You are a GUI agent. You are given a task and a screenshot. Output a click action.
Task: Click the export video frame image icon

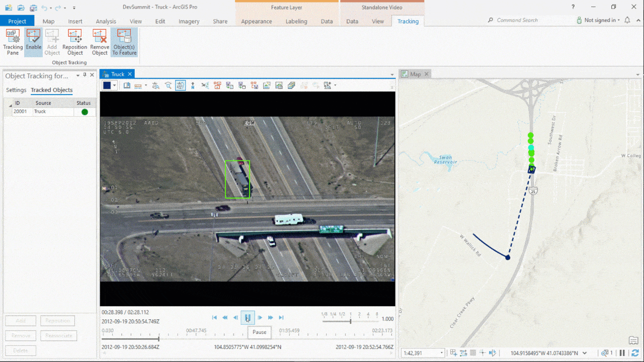pyautogui.click(x=267, y=85)
